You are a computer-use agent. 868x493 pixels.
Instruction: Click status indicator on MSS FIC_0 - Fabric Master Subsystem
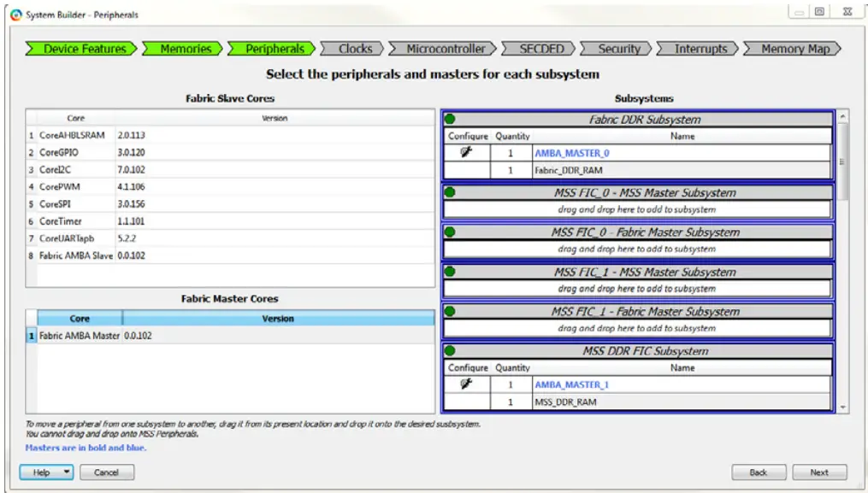click(x=448, y=232)
